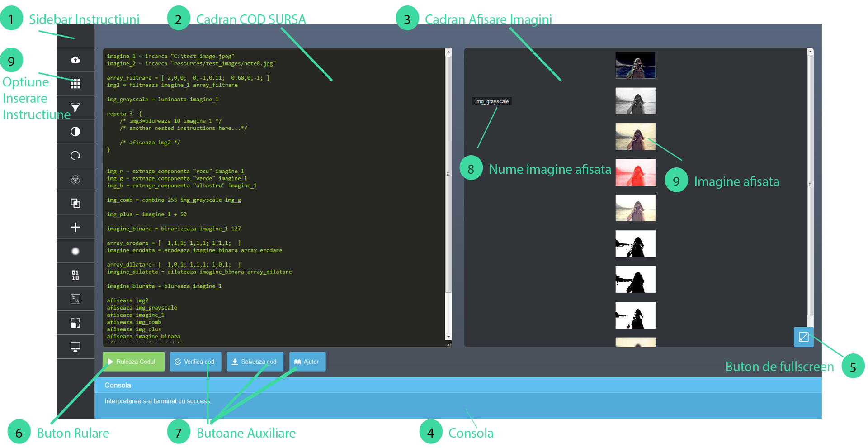868x448 pixels.
Task: Click the overlapping squares combine icon
Action: click(75, 203)
